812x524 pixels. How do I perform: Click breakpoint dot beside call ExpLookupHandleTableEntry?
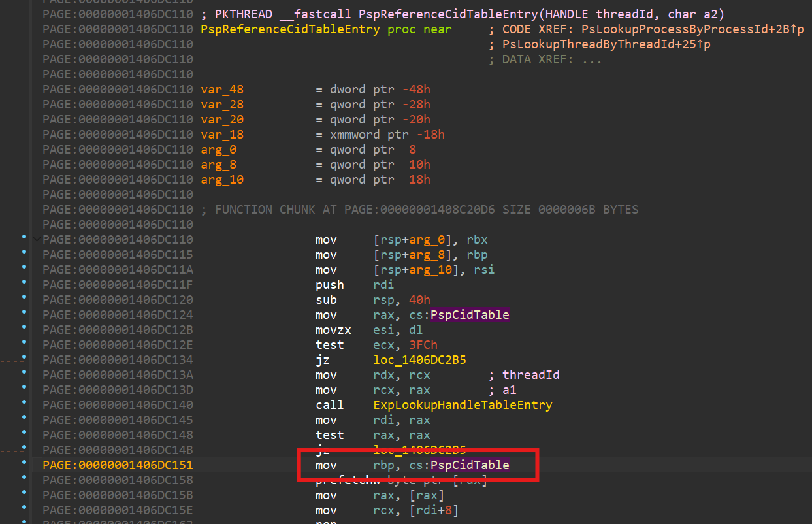[24, 405]
